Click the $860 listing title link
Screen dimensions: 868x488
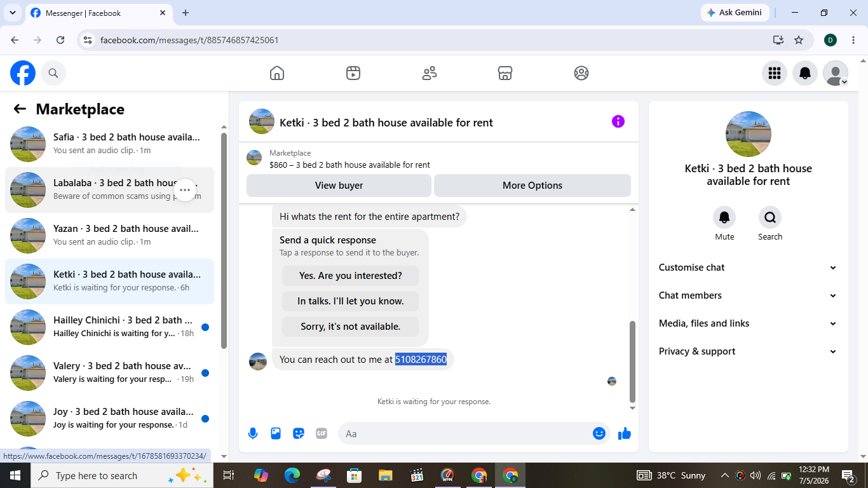click(349, 165)
